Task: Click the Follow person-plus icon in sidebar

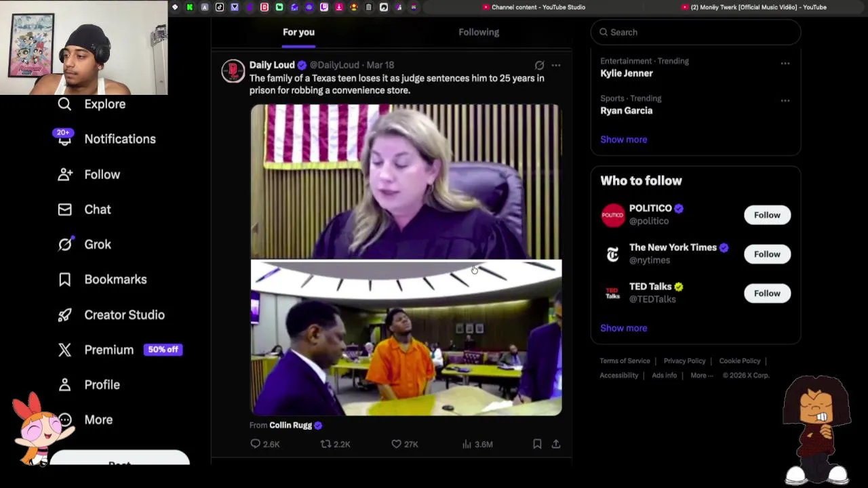Action: tap(64, 174)
